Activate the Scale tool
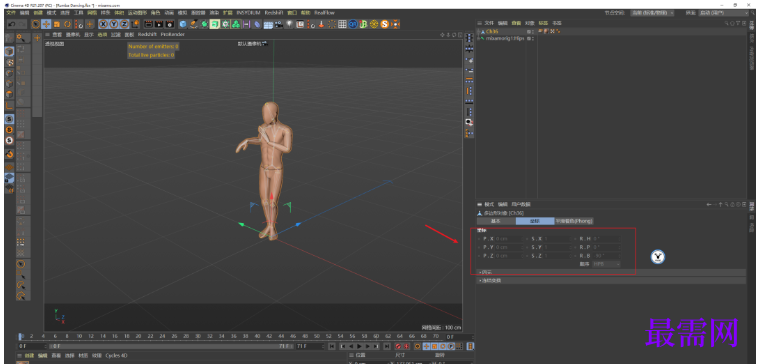757x364 pixels. pos(57,24)
